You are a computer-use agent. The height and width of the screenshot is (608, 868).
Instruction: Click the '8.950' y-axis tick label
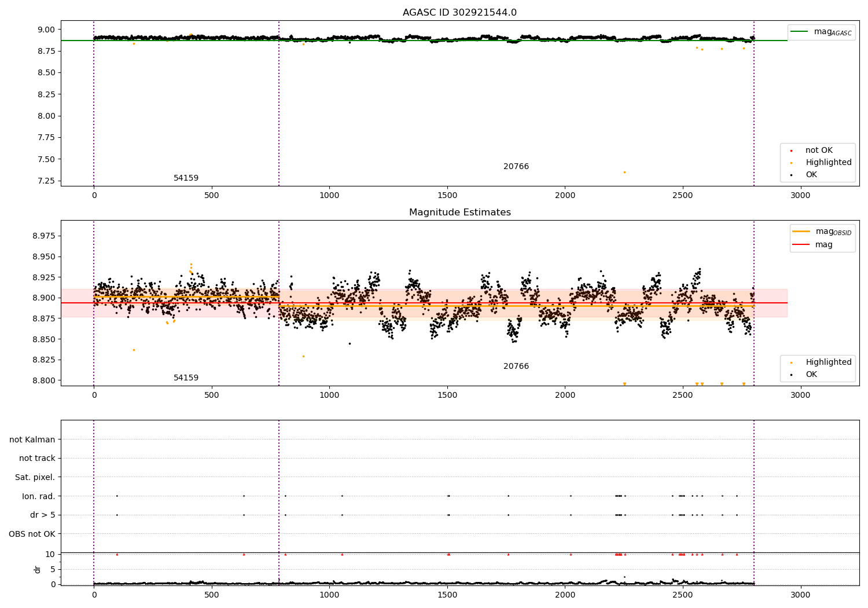[x=44, y=257]
